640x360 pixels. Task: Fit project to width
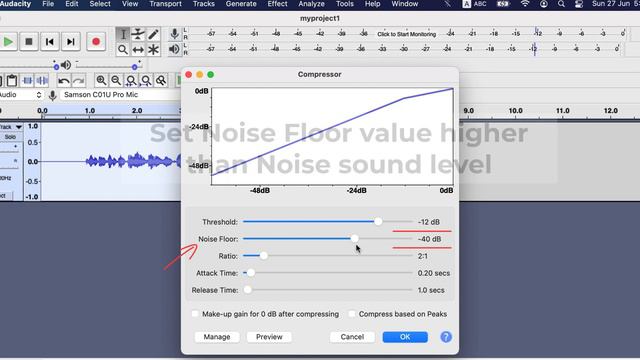coord(146,80)
